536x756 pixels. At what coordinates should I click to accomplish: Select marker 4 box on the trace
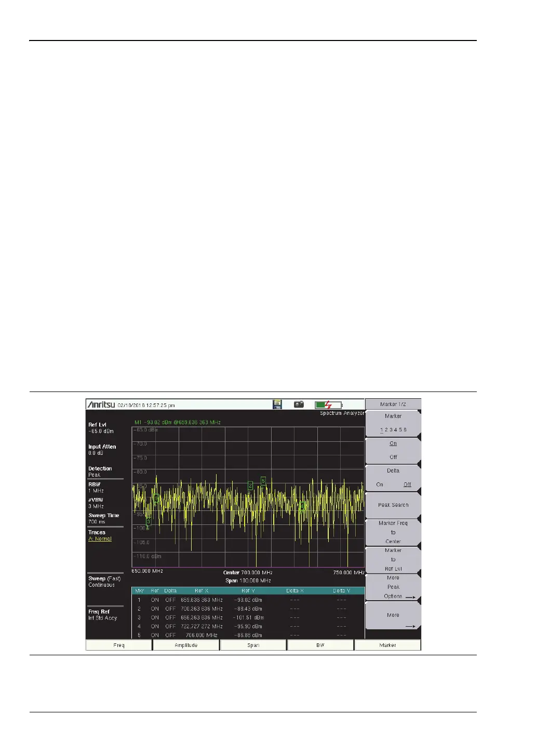[x=301, y=505]
